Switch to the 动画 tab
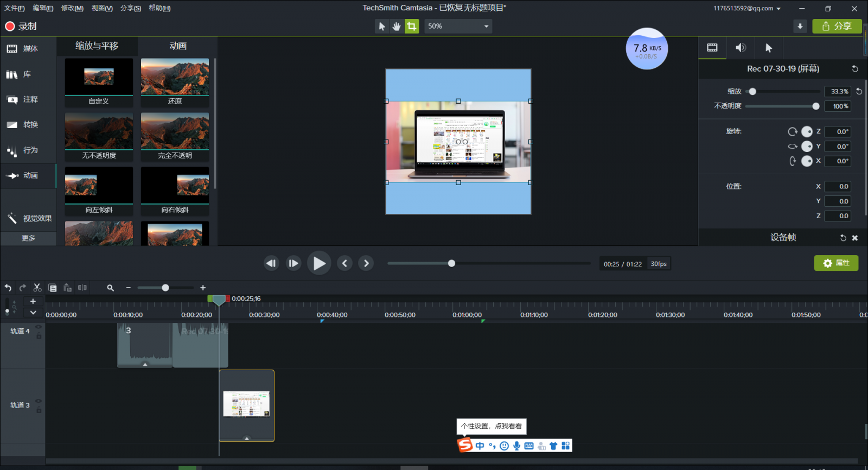 pos(177,46)
